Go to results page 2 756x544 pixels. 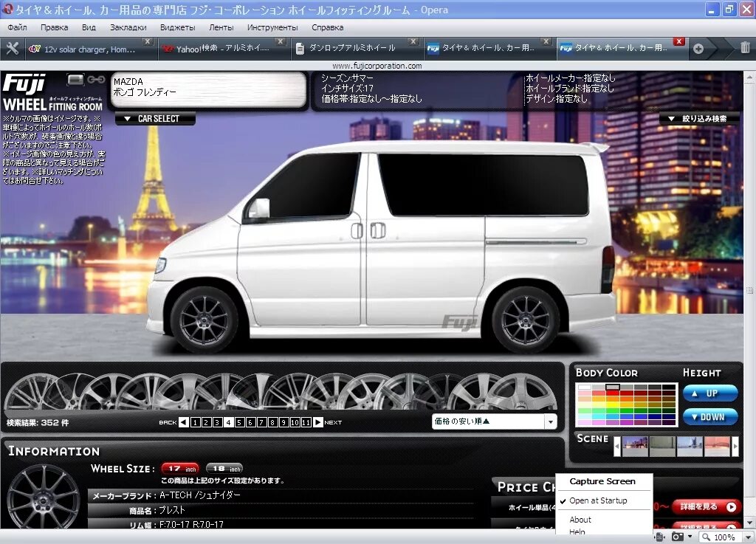pos(206,422)
